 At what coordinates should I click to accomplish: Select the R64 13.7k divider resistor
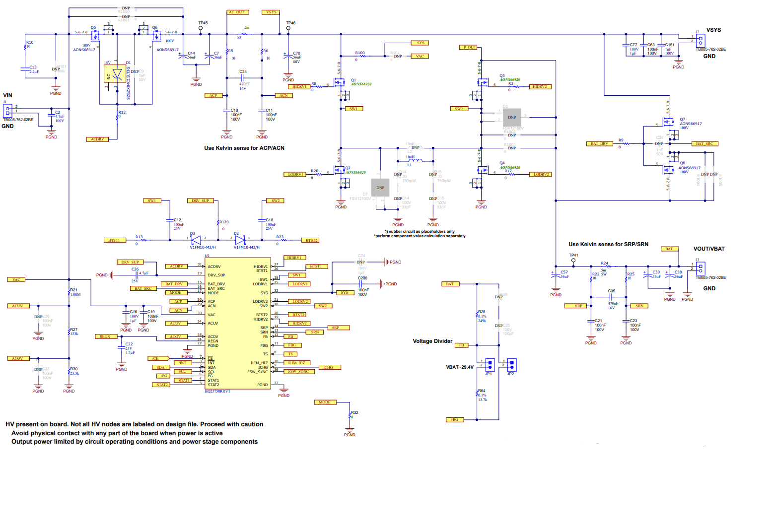point(477,395)
